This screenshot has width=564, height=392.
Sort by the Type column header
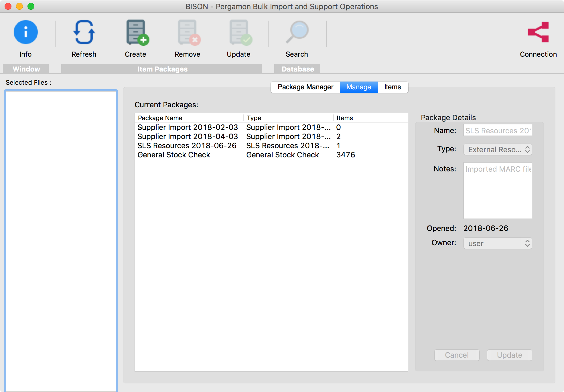tap(289, 118)
